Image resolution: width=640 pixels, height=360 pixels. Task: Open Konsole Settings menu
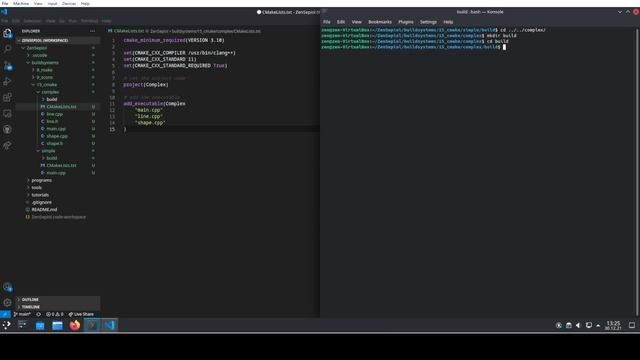tap(428, 22)
